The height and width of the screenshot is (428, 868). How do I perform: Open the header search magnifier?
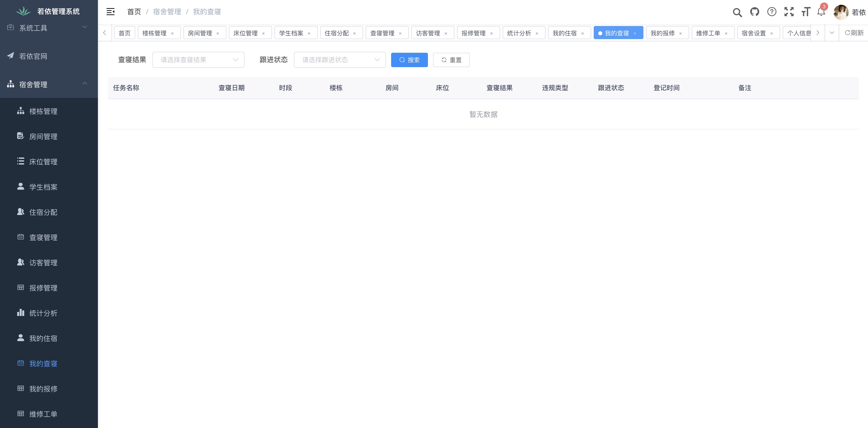(737, 12)
